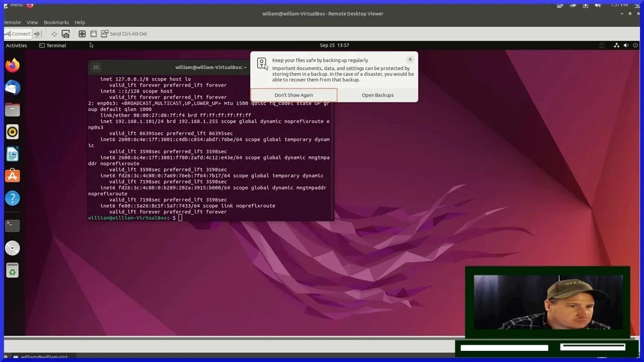
Task: Open the Trash from the dock
Action: (13, 270)
